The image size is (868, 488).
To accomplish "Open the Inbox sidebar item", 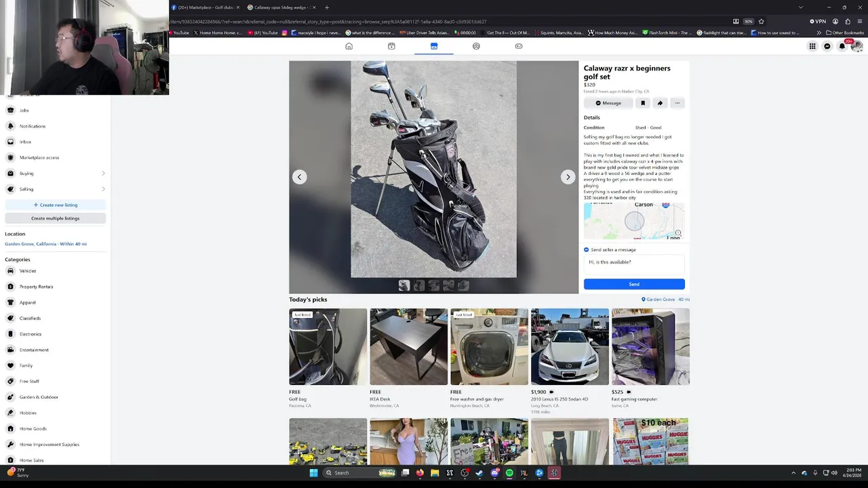I will [56, 142].
